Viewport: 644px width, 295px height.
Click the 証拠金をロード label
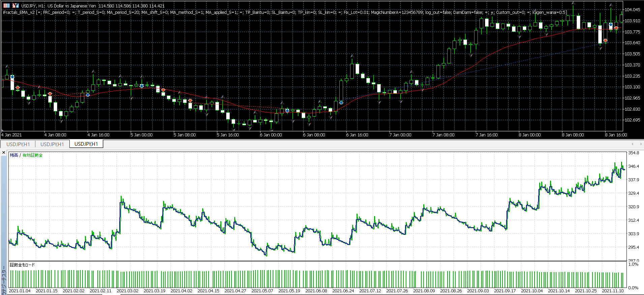tap(22, 265)
